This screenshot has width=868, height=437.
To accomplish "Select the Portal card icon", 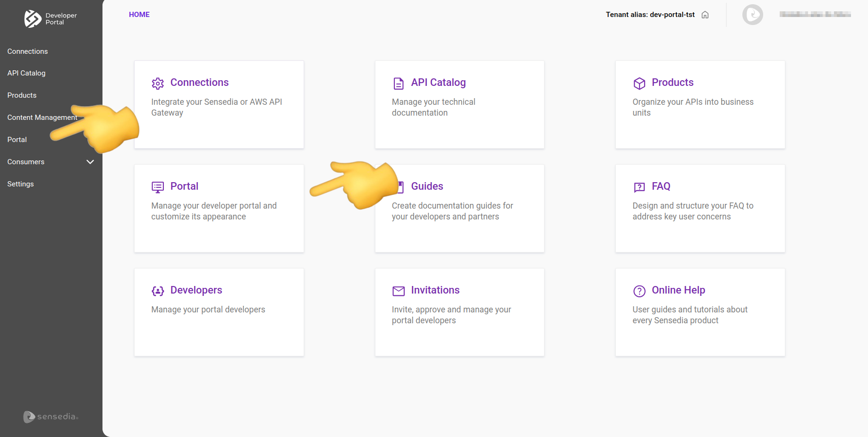I will tap(158, 187).
